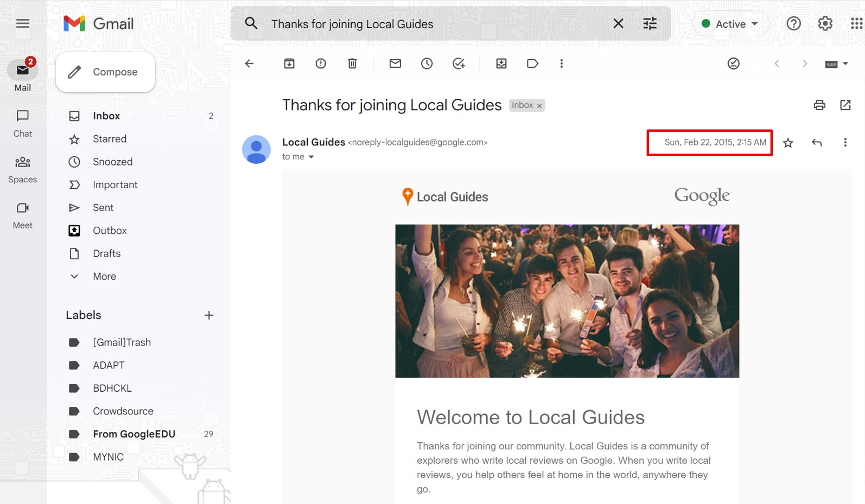Screen dimensions: 865x504
Task: Star the Local Guides email
Action: (x=788, y=143)
